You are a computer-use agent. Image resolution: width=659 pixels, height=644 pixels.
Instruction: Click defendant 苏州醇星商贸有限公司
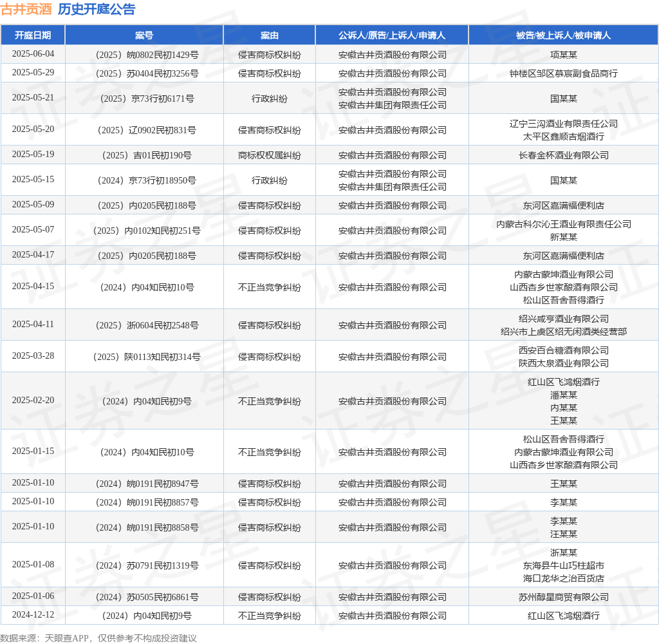564,597
